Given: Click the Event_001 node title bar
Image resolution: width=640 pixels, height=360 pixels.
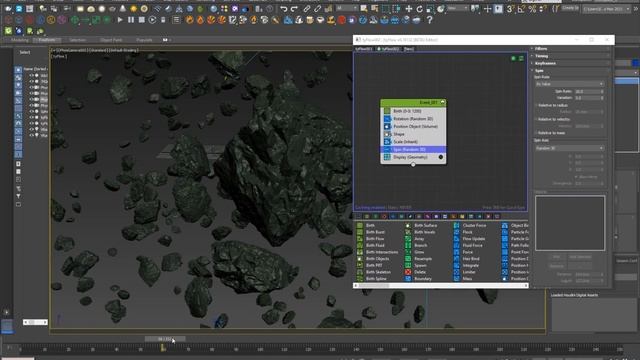Looking at the screenshot, I should (x=413, y=102).
